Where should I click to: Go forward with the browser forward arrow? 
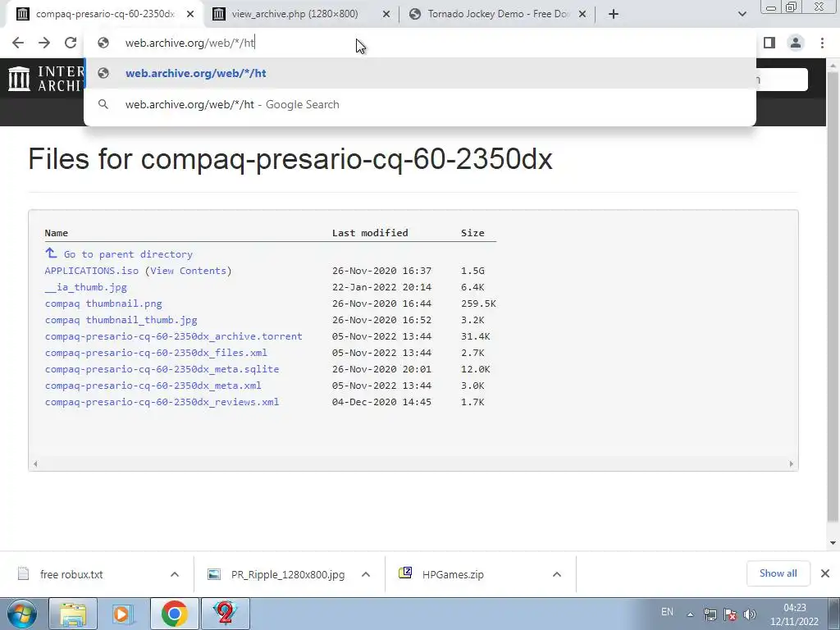point(44,43)
